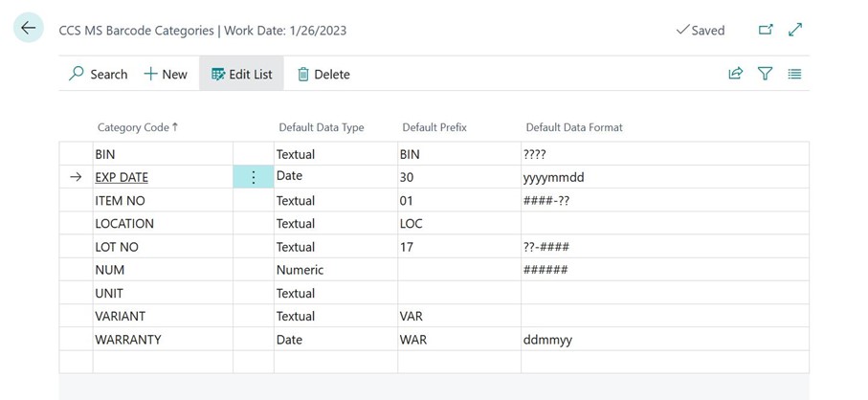Open the filter pane icon
The width and height of the screenshot is (868, 400).
coord(765,74)
